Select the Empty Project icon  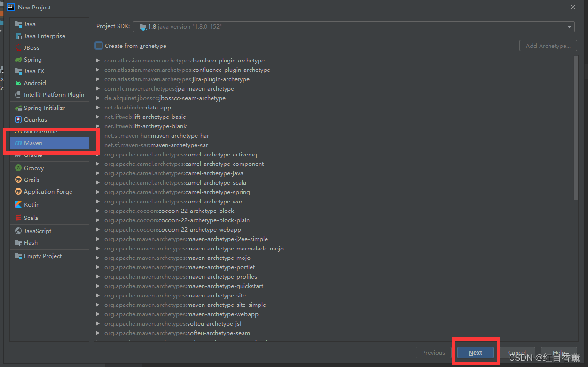tap(18, 256)
